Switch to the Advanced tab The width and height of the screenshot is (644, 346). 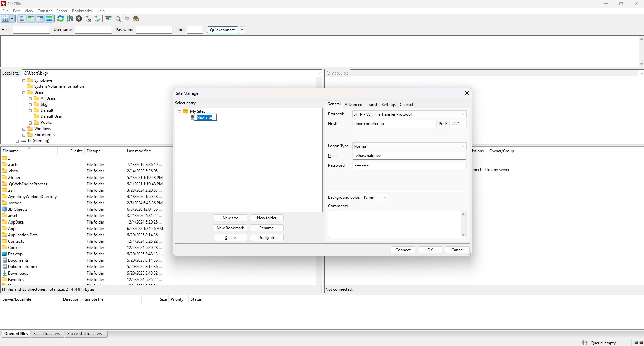(353, 105)
